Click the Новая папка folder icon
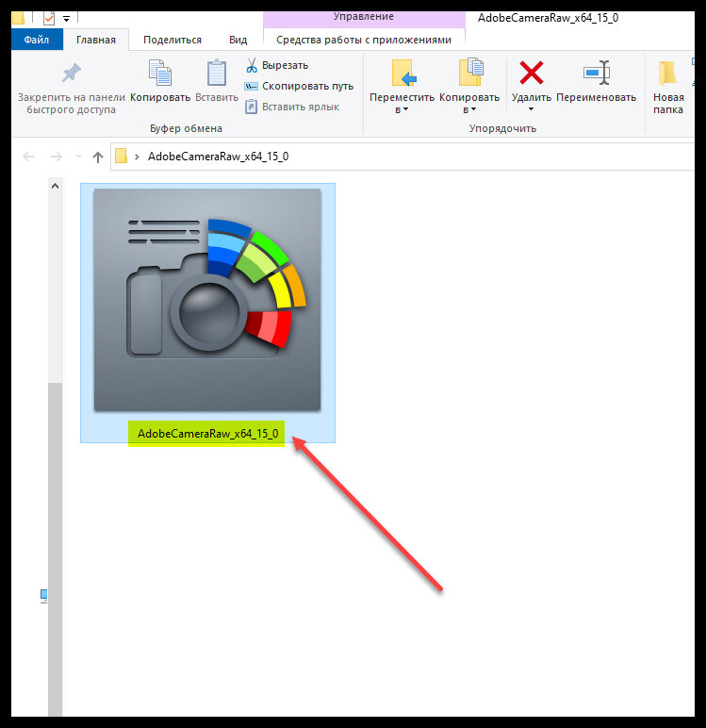This screenshot has height=728, width=706. pyautogui.click(x=667, y=73)
